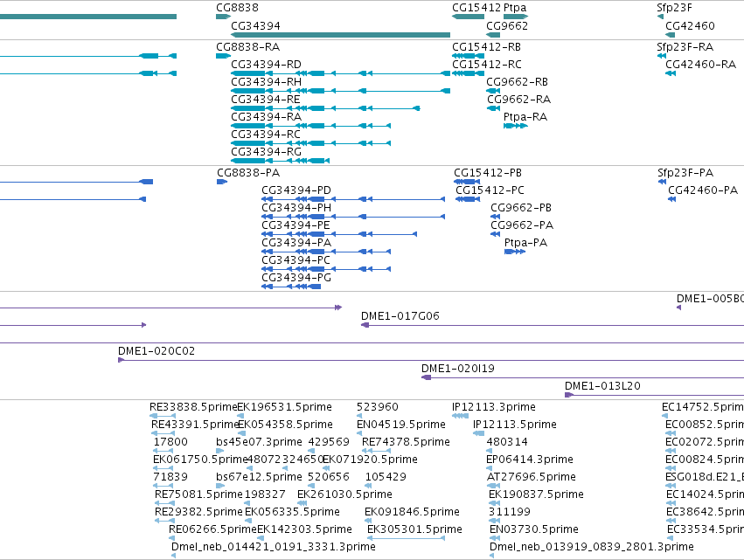Click the Ptpa gene label

point(515,8)
